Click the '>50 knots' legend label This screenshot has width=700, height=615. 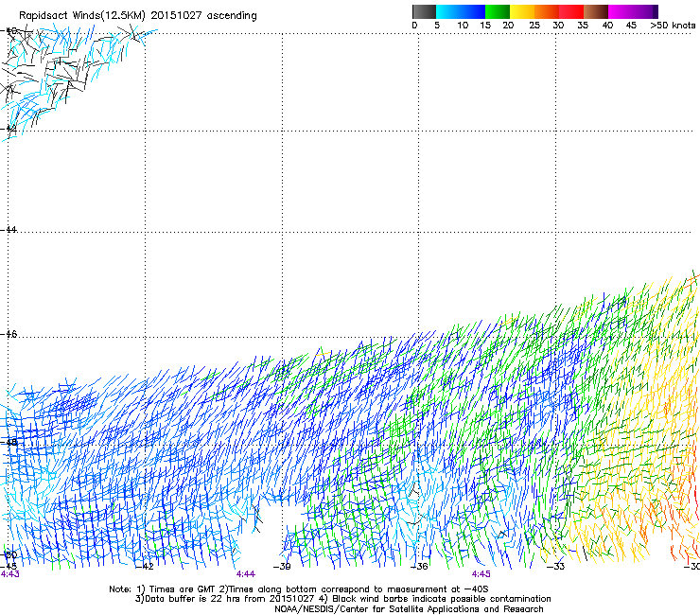[673, 26]
